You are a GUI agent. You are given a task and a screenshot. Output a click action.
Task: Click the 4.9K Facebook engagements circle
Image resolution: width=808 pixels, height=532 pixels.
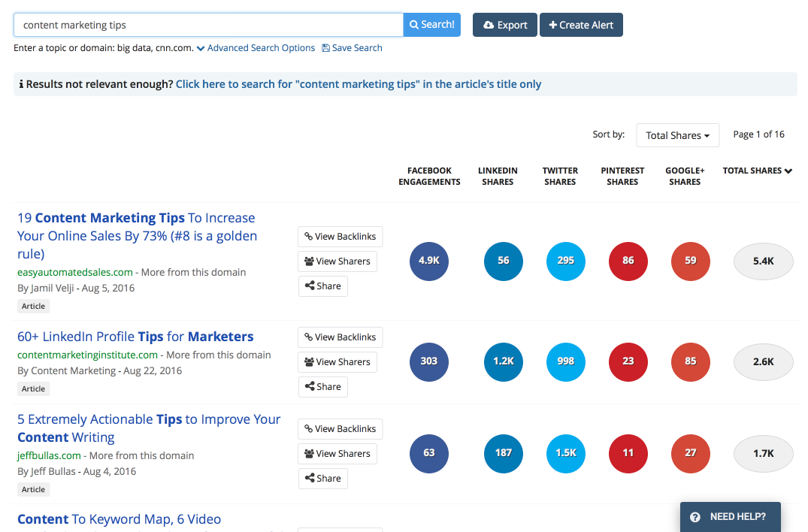(428, 261)
